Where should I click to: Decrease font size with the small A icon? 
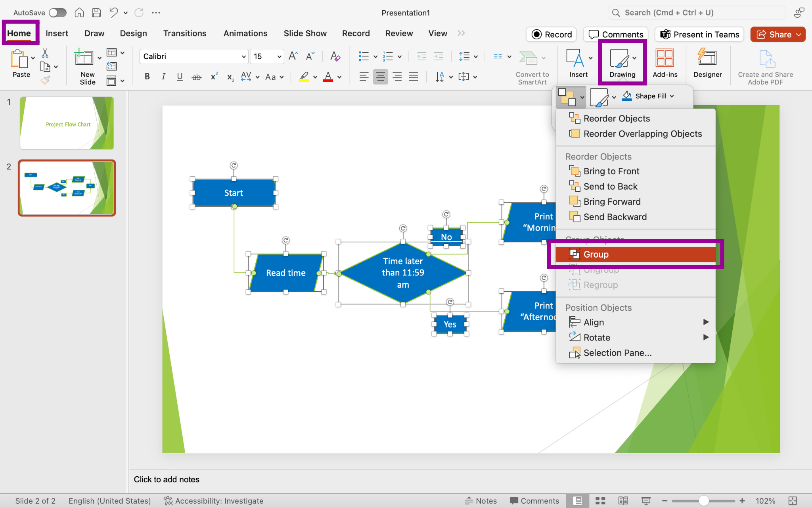click(310, 56)
